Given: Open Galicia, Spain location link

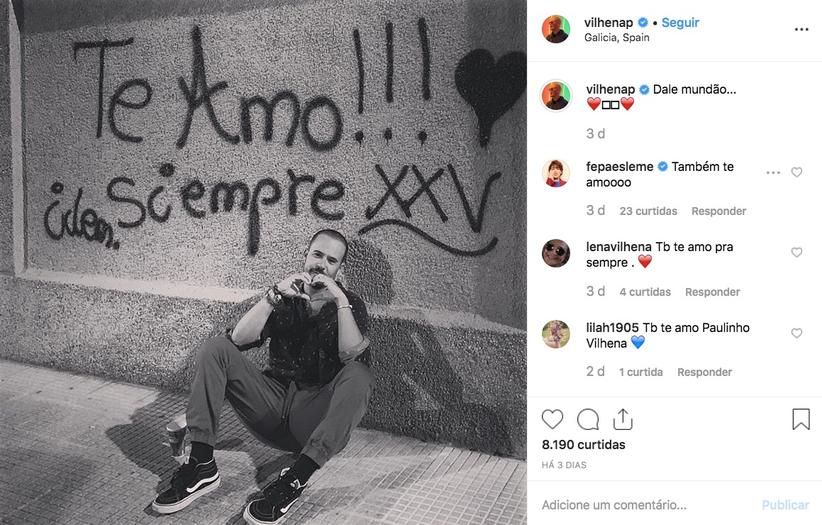Looking at the screenshot, I should click(616, 38).
